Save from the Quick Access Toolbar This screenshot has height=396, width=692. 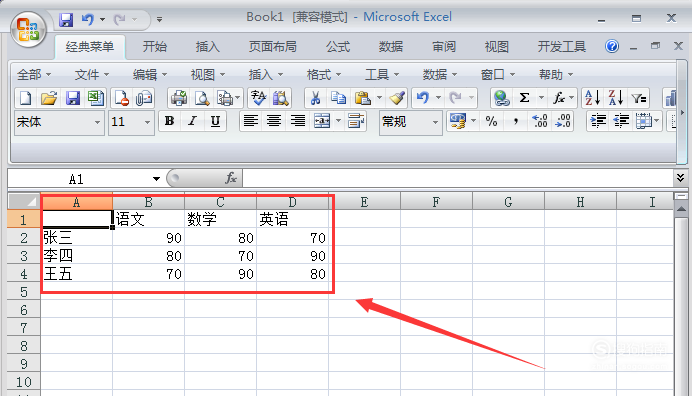click(66, 19)
